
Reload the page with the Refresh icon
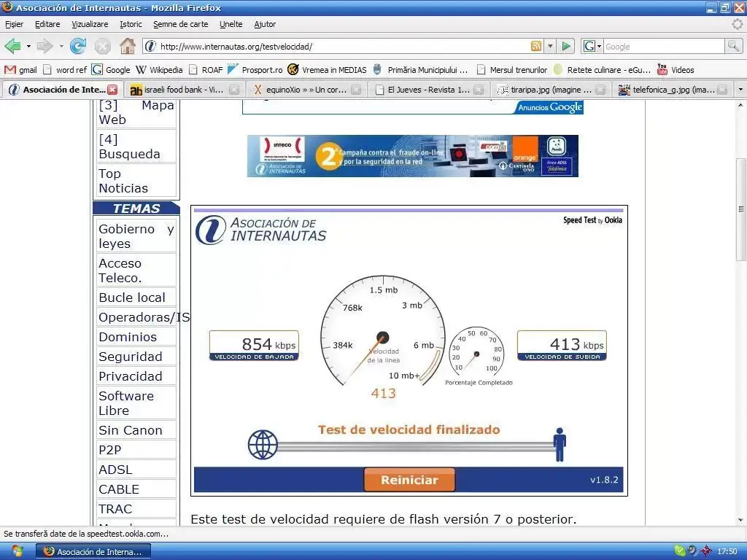click(78, 46)
